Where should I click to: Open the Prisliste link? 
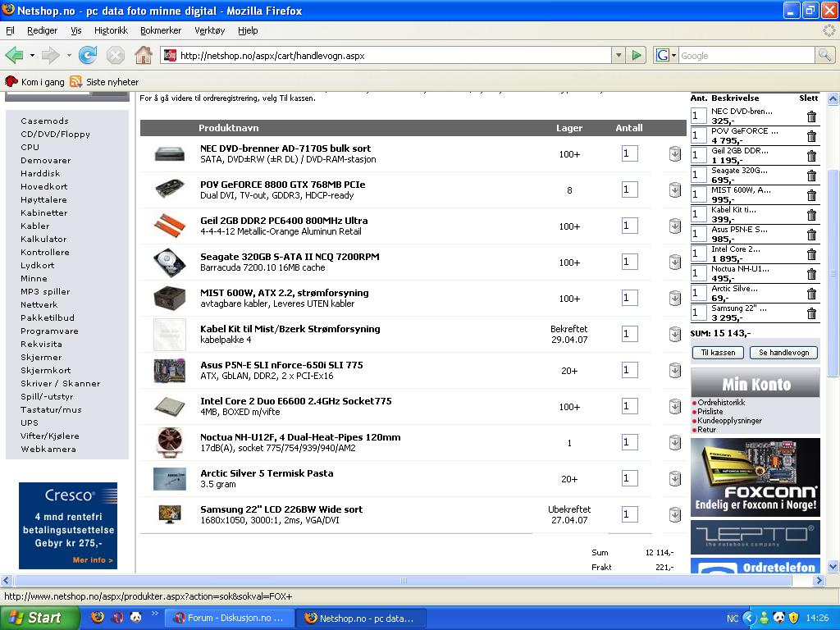pyautogui.click(x=710, y=412)
